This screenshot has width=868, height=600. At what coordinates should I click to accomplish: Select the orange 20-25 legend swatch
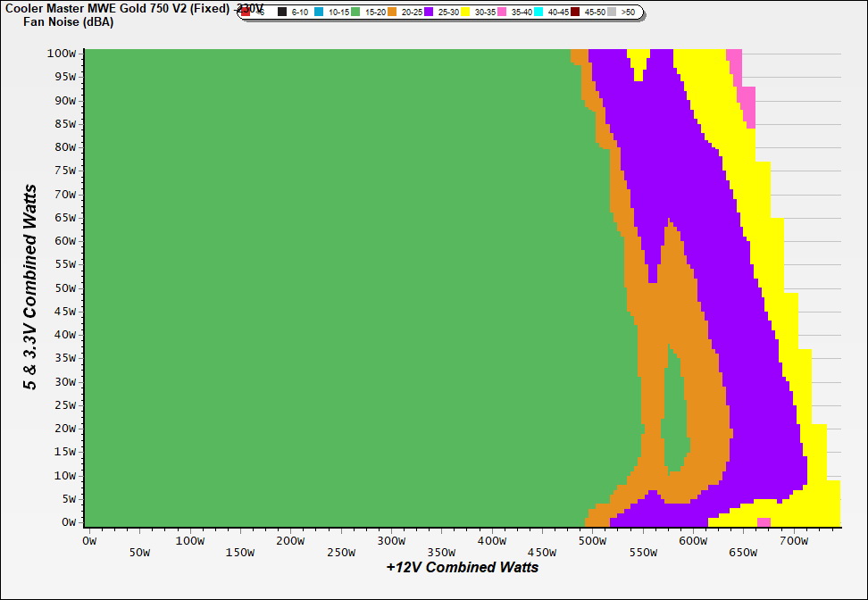pos(392,12)
